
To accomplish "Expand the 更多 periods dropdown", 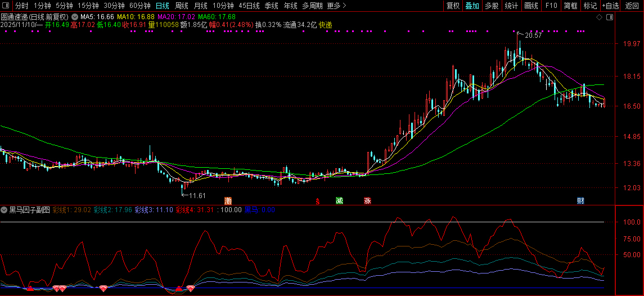I will [336, 6].
